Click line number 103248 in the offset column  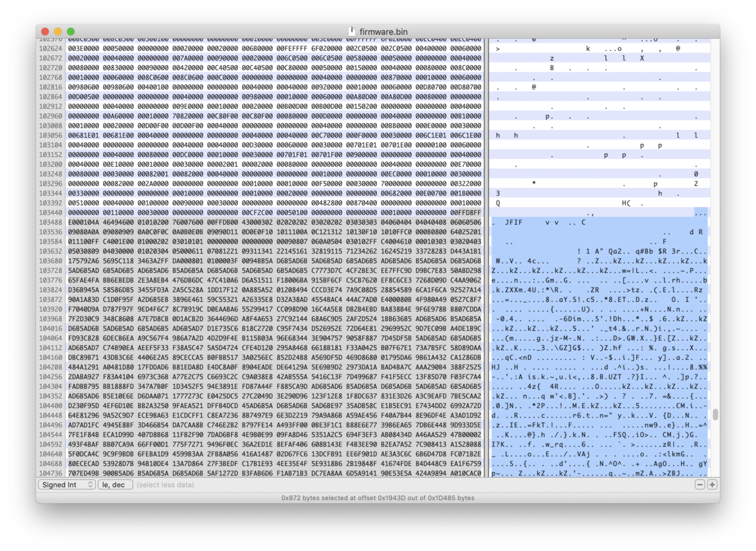(x=51, y=174)
